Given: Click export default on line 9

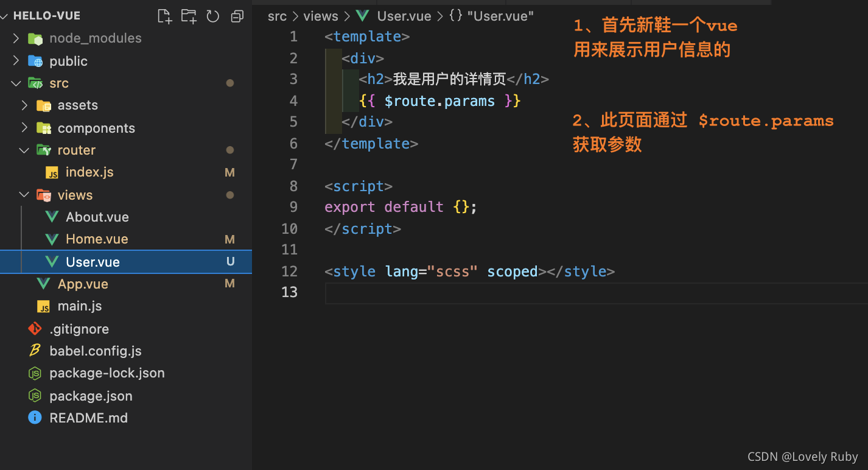Looking at the screenshot, I should click(x=384, y=207).
